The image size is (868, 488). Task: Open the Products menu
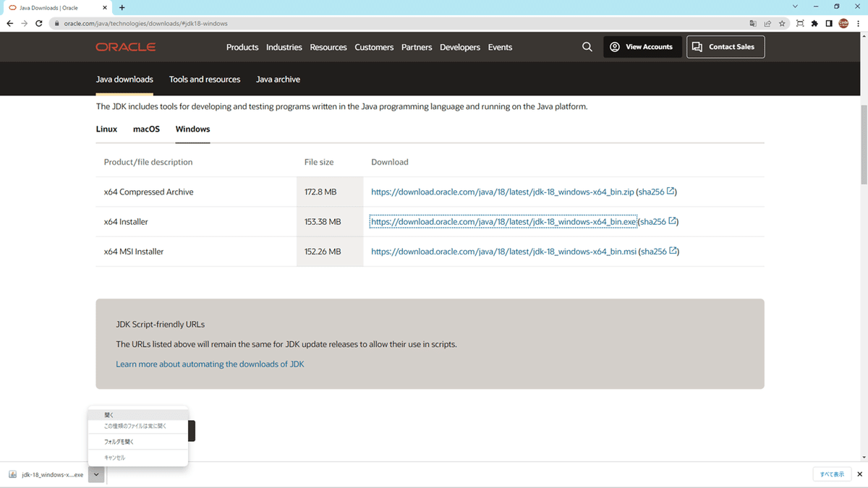point(242,47)
